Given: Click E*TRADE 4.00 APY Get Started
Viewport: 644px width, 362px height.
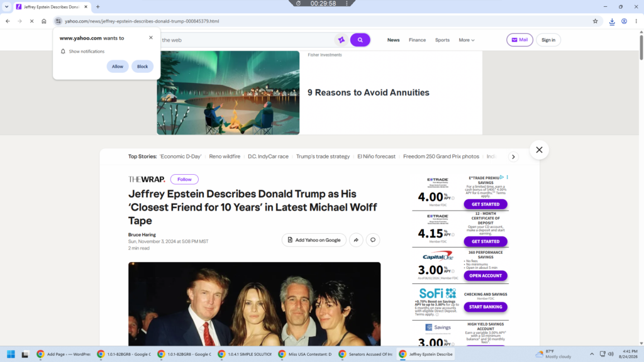Looking at the screenshot, I should (486, 204).
